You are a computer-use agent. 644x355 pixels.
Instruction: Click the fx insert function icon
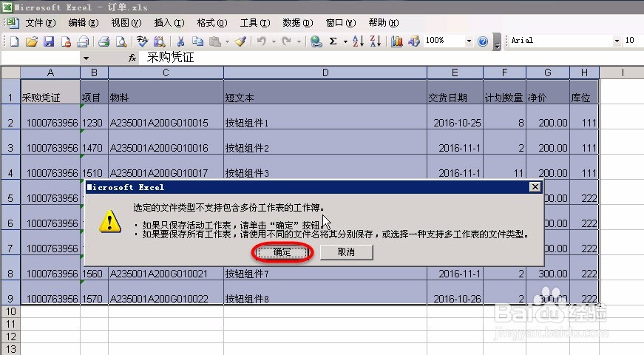132,58
